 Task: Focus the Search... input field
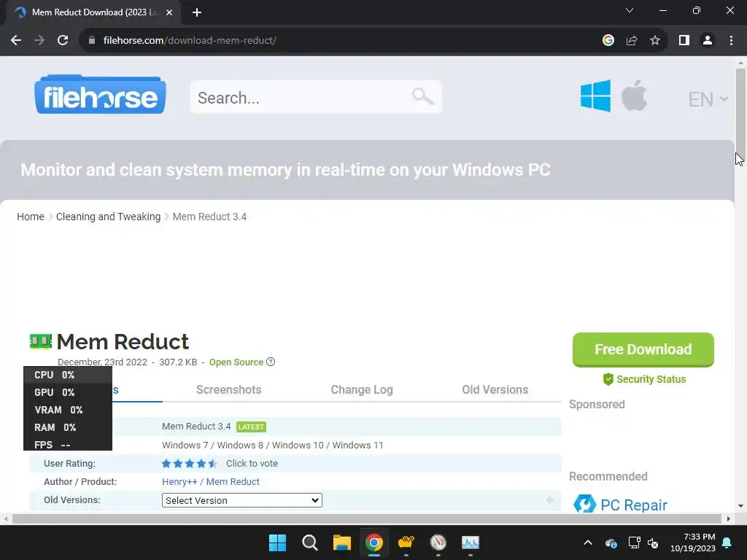[315, 97]
